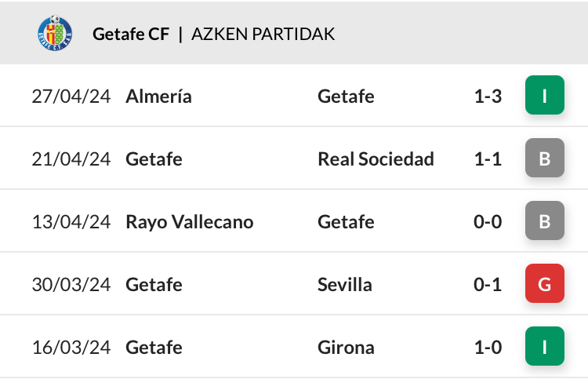The height and width of the screenshot is (379, 588).
Task: Click the green I badge for Girona match
Action: coord(545,346)
